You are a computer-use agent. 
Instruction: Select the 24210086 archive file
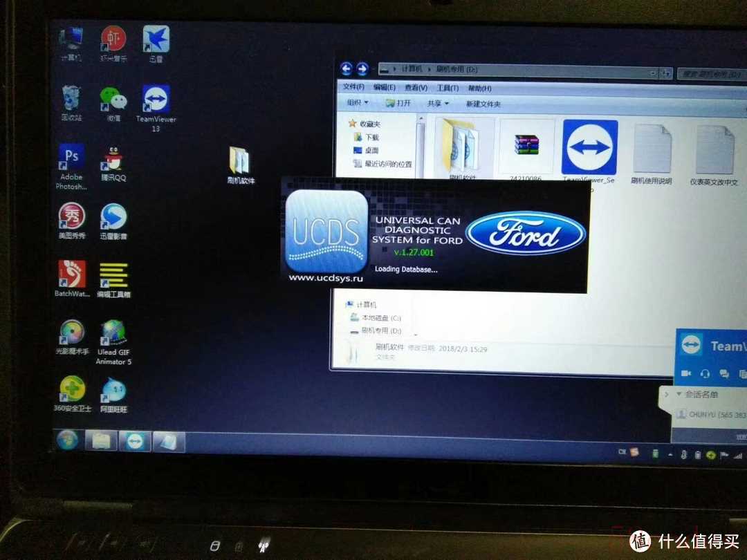[526, 151]
